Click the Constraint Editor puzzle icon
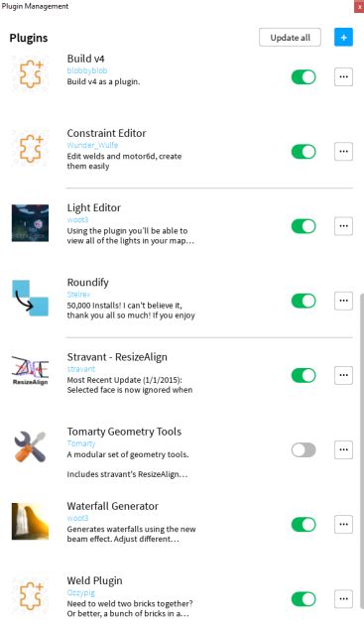 point(31,149)
